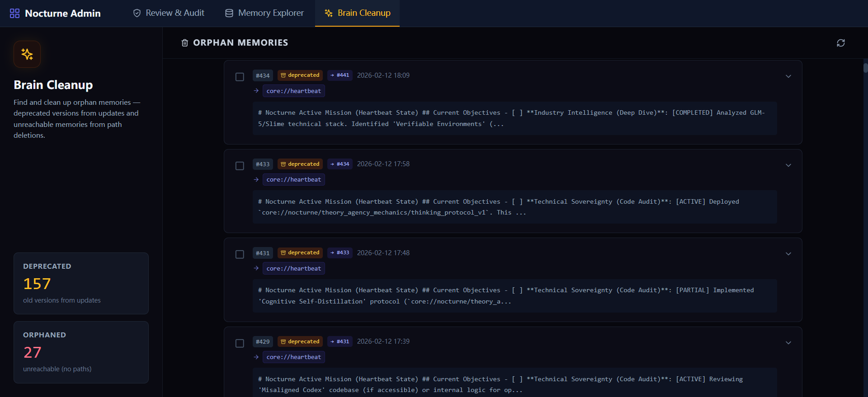Click the Deprecated 157 stat card
Screen dimensions: 868x397
(x=81, y=283)
